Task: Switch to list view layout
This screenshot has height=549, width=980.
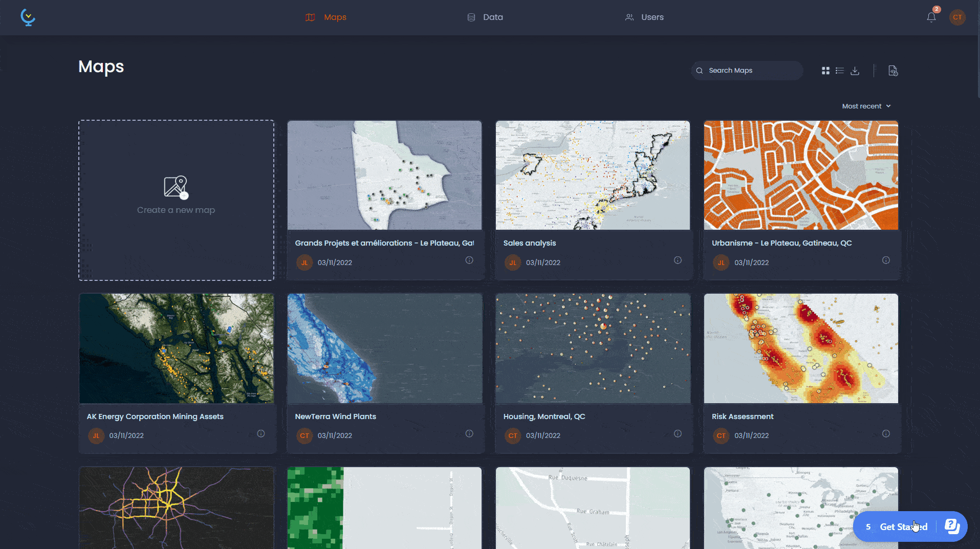Action: [x=840, y=71]
